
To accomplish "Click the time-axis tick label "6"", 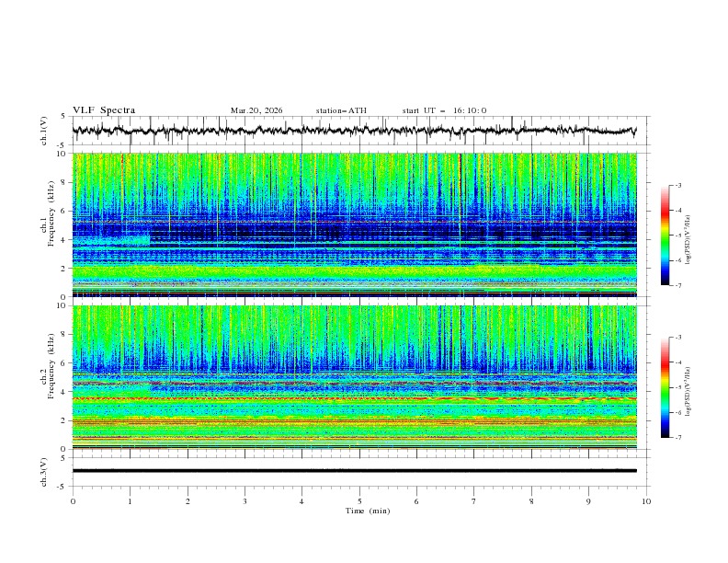I will (x=416, y=501).
